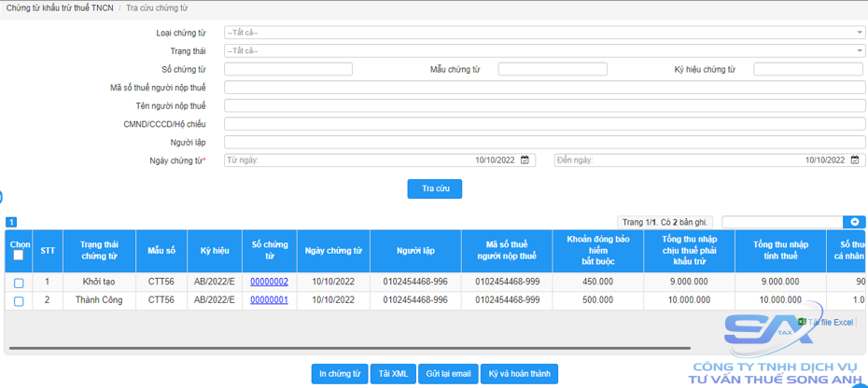Open document number 00000002 link
The height and width of the screenshot is (388, 868).
[269, 282]
